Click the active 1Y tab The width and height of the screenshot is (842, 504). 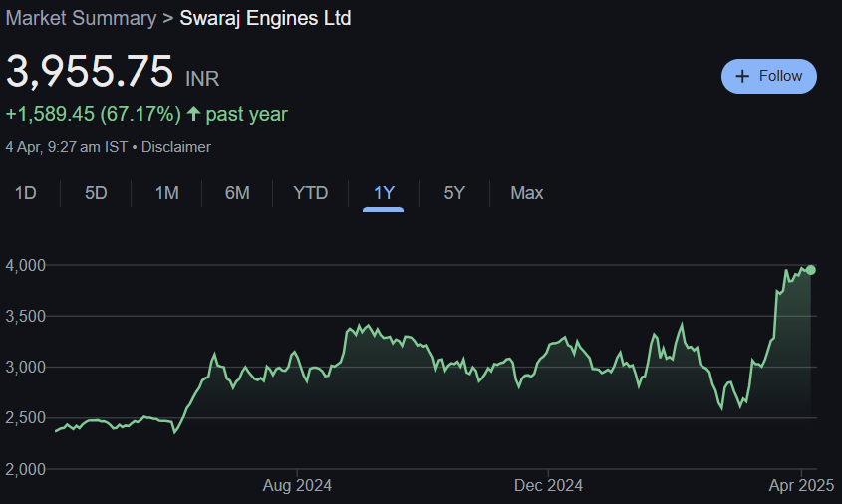point(384,193)
